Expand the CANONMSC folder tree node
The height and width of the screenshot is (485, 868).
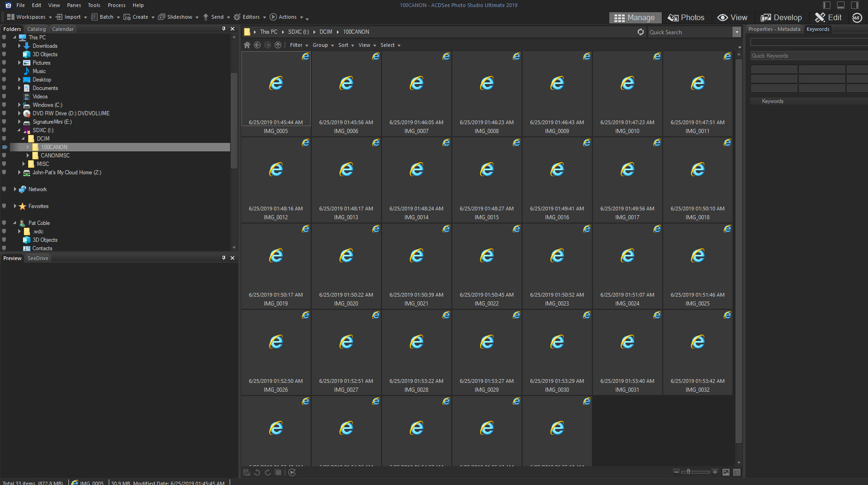click(x=28, y=156)
